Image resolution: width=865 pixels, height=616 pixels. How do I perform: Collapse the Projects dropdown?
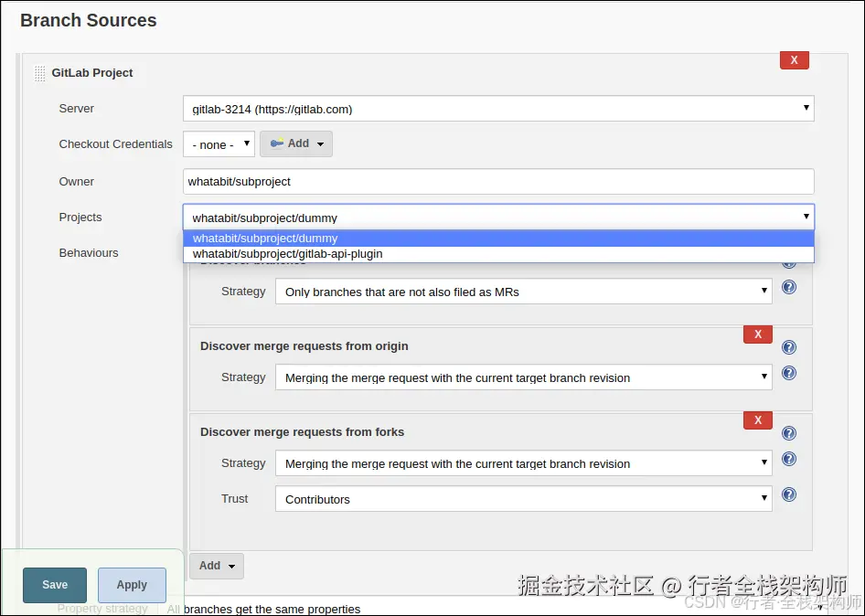pos(498,218)
